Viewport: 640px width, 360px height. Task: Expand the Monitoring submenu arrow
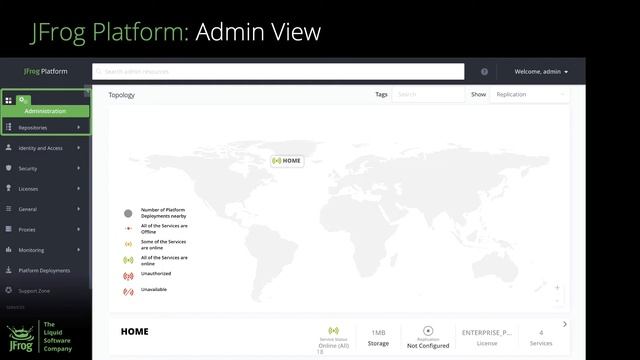pos(78,250)
